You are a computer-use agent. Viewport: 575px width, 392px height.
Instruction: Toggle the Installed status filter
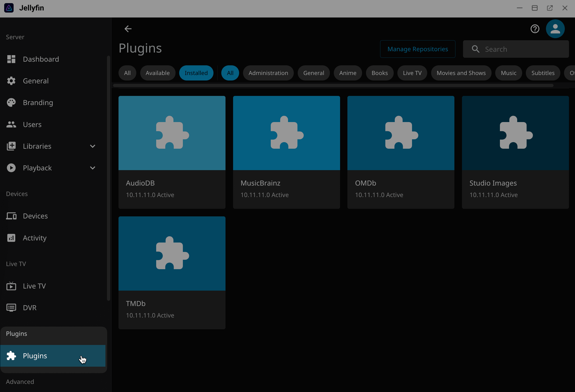pyautogui.click(x=196, y=73)
